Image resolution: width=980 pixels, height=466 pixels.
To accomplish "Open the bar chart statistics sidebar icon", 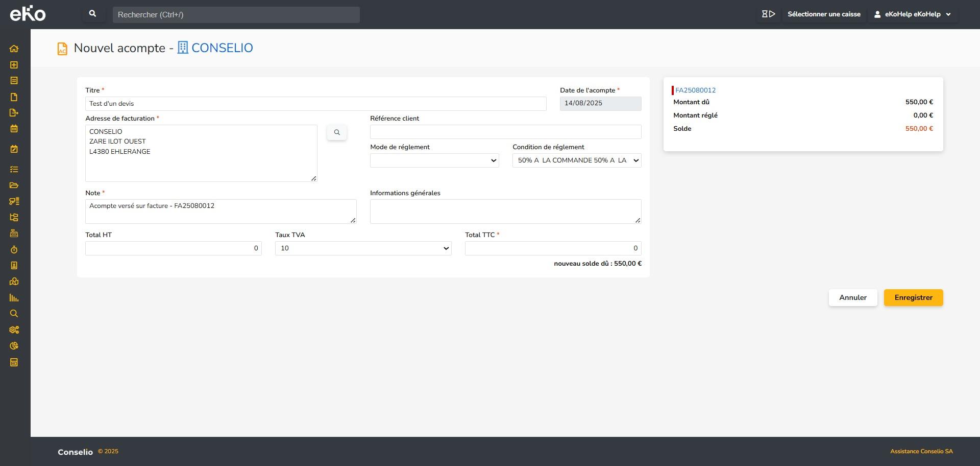I will click(x=14, y=298).
